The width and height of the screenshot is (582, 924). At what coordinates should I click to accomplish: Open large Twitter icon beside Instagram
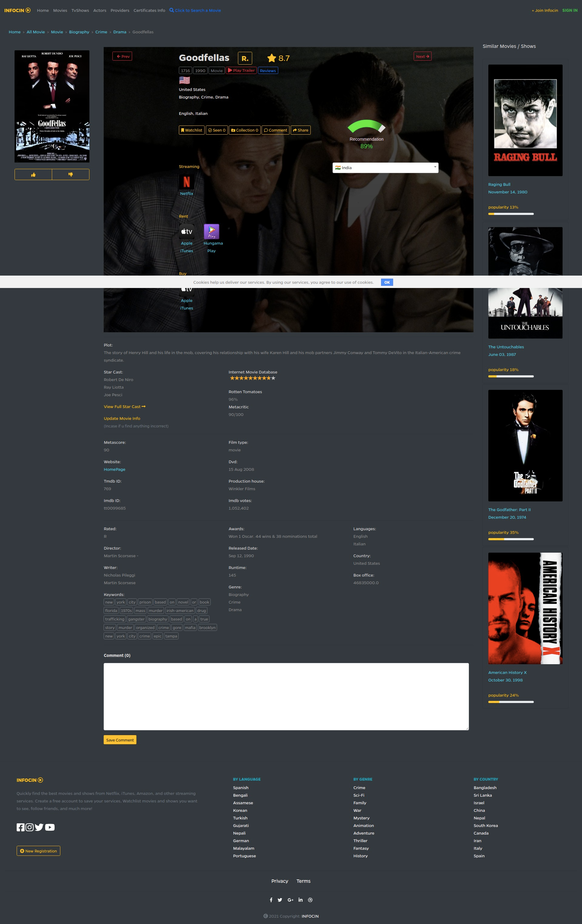click(39, 827)
